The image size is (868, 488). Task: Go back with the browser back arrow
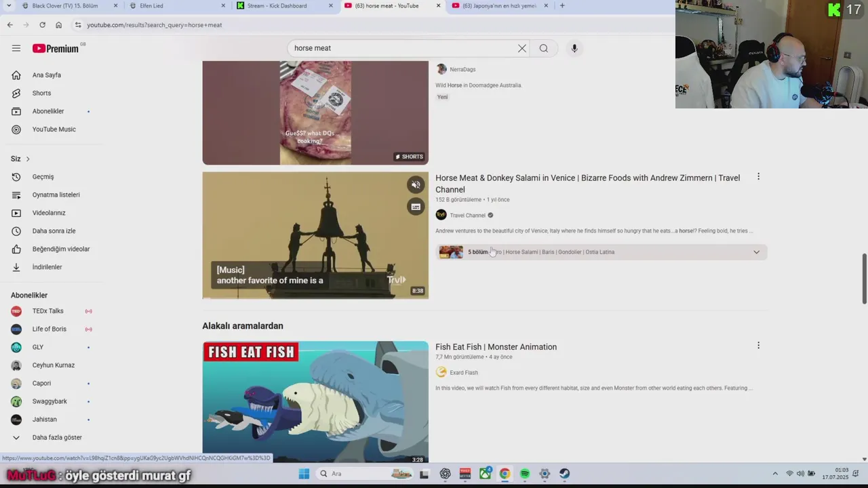pyautogui.click(x=9, y=25)
